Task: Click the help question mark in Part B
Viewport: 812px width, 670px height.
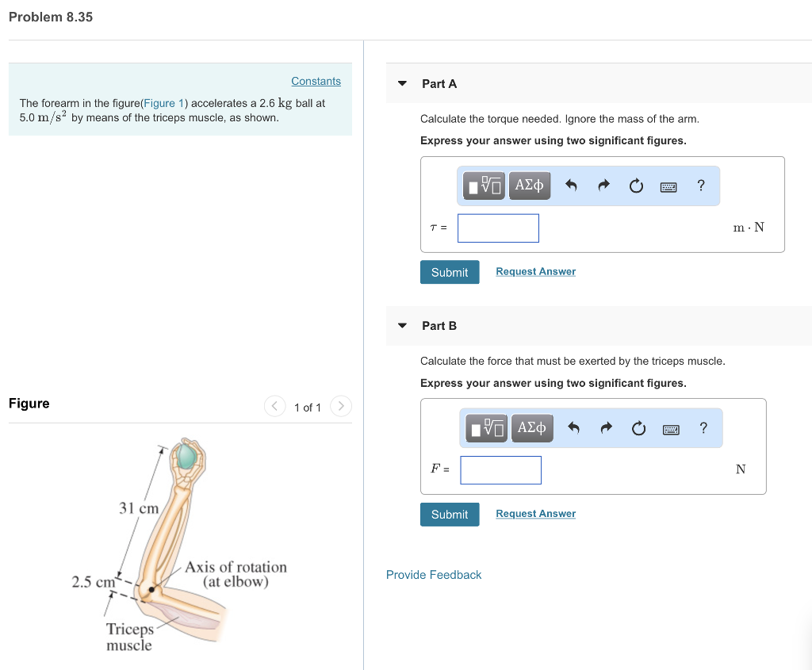Action: click(703, 428)
